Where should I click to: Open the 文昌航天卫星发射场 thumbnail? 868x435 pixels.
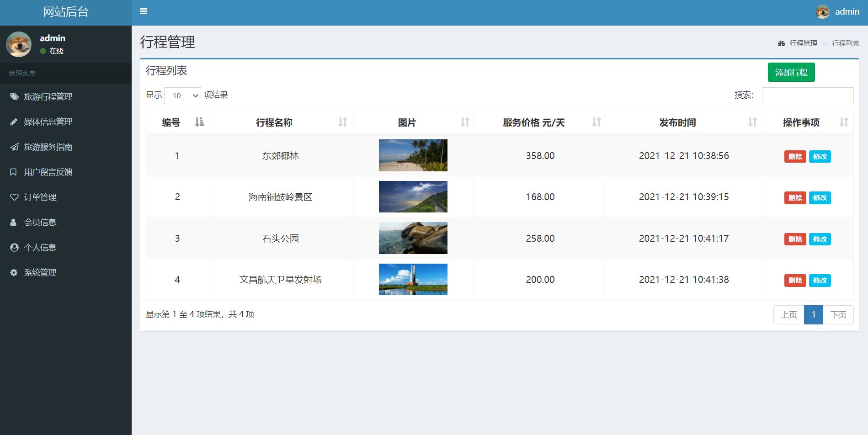[x=413, y=279]
